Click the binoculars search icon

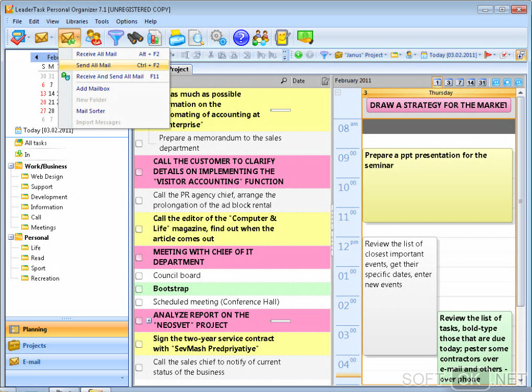[135, 38]
